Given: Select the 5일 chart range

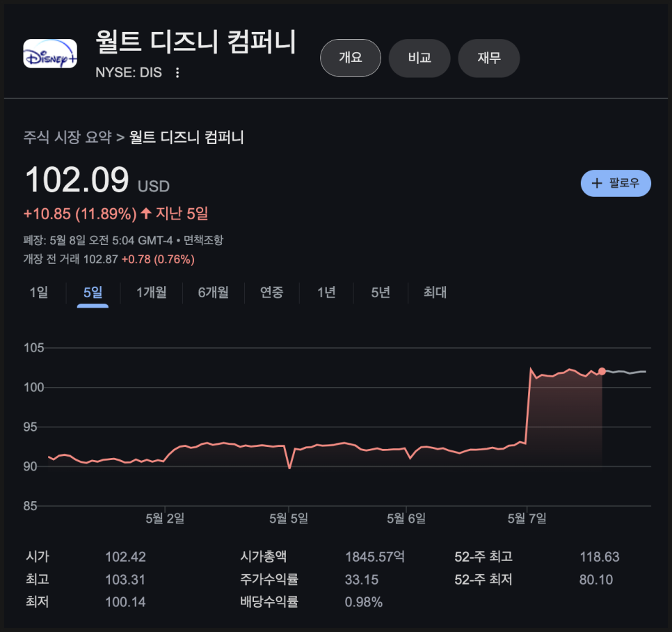Looking at the screenshot, I should pos(93,292).
